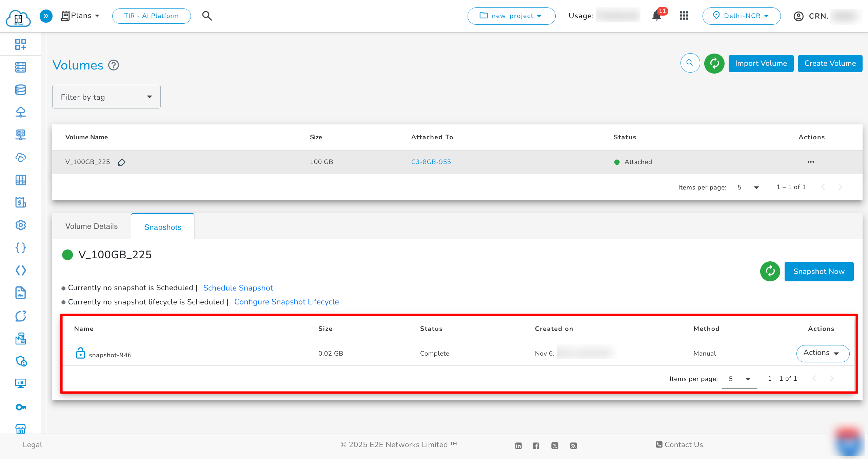Click the lock icon on snapshot-946
Screen dimensions: 868x459
(80, 353)
